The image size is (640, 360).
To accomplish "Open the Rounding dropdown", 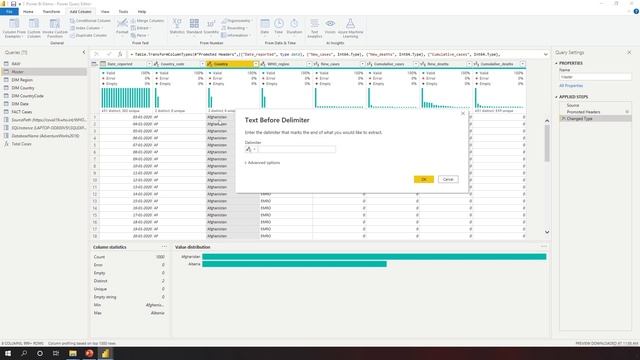I will [x=235, y=28].
